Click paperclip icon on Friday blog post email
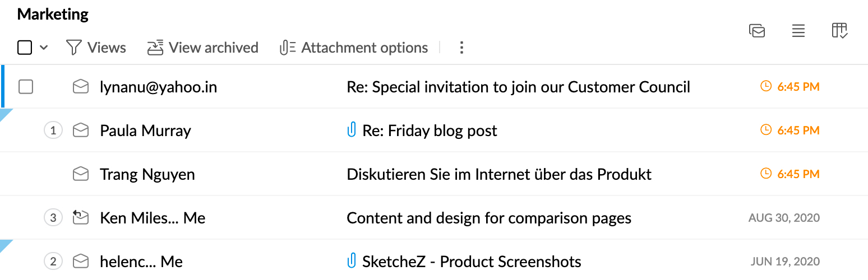The image size is (868, 280). 352,130
